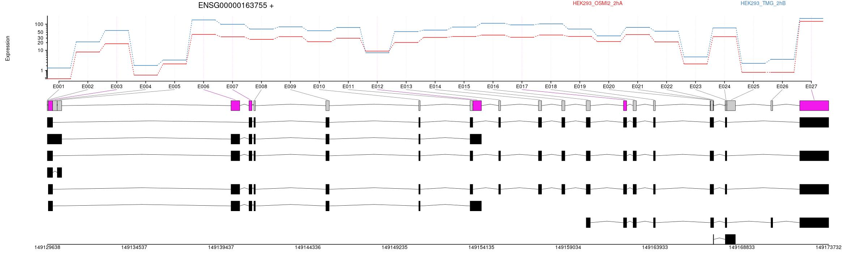
Task: Click the short two-exon transcript in the fourth row
Action: [x=55, y=172]
